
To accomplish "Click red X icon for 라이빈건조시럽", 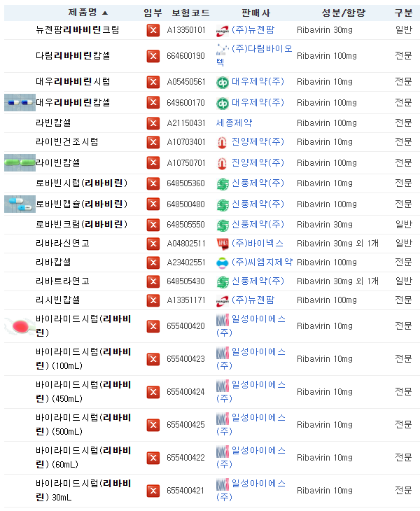I will 153,142.
